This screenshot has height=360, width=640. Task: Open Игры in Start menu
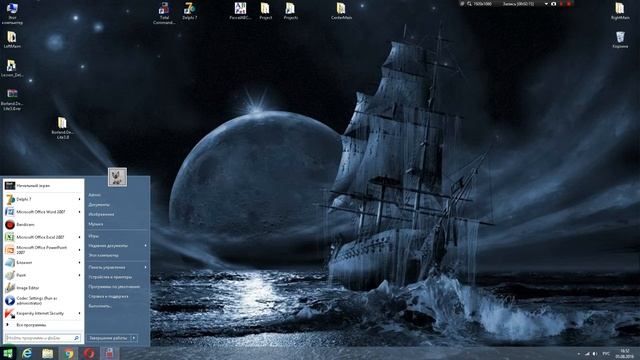(93, 236)
